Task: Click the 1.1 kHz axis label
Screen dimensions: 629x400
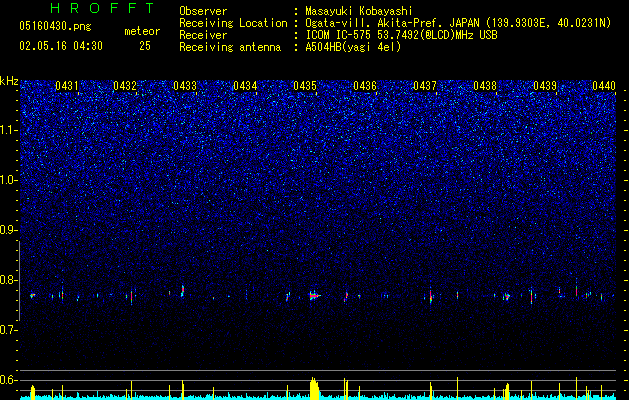Action: point(9,130)
